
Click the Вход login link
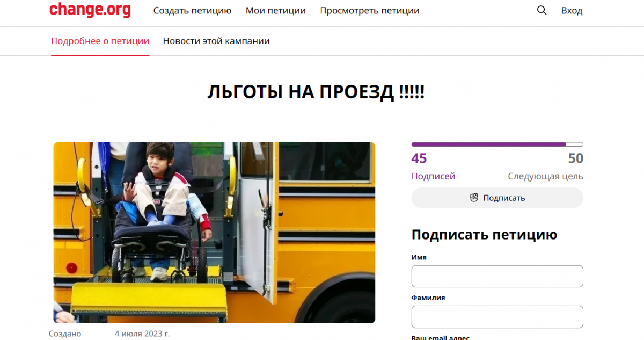tap(572, 11)
